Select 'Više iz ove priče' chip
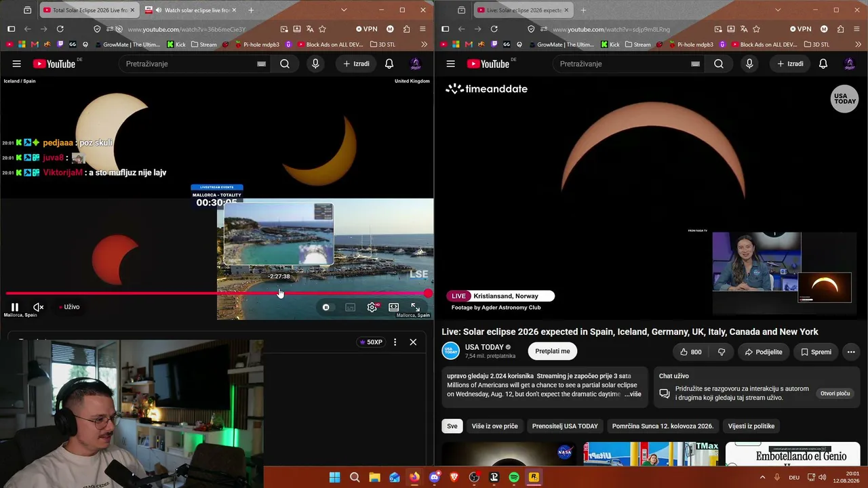868x488 pixels. pyautogui.click(x=495, y=426)
